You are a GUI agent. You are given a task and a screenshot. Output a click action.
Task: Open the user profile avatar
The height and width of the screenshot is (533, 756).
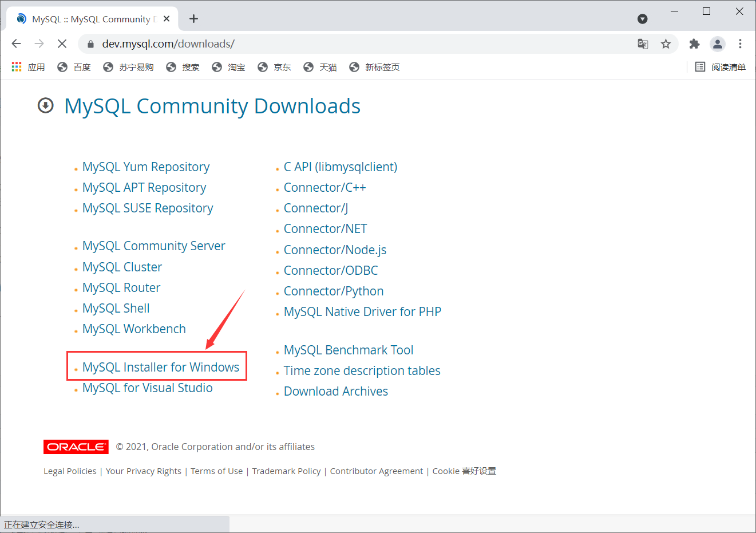coord(717,44)
